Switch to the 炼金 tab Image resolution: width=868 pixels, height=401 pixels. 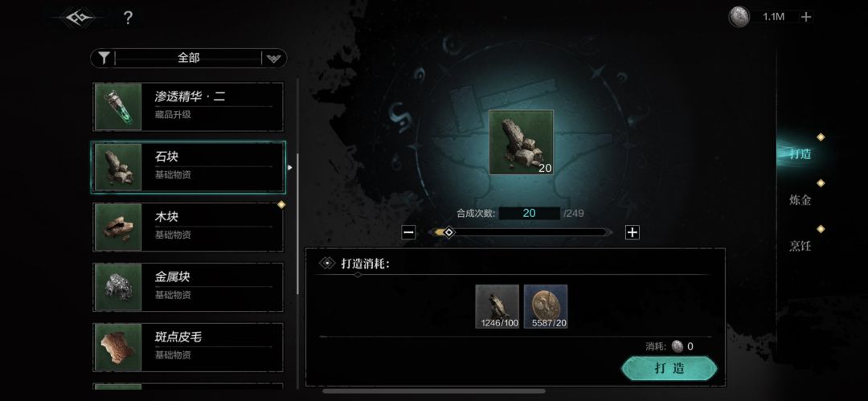pyautogui.click(x=800, y=200)
